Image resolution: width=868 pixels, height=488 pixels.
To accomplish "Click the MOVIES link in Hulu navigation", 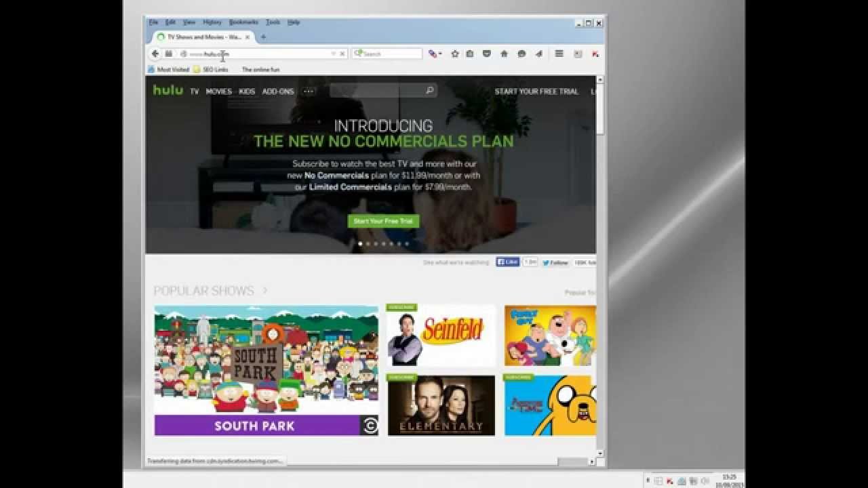I will coord(219,91).
